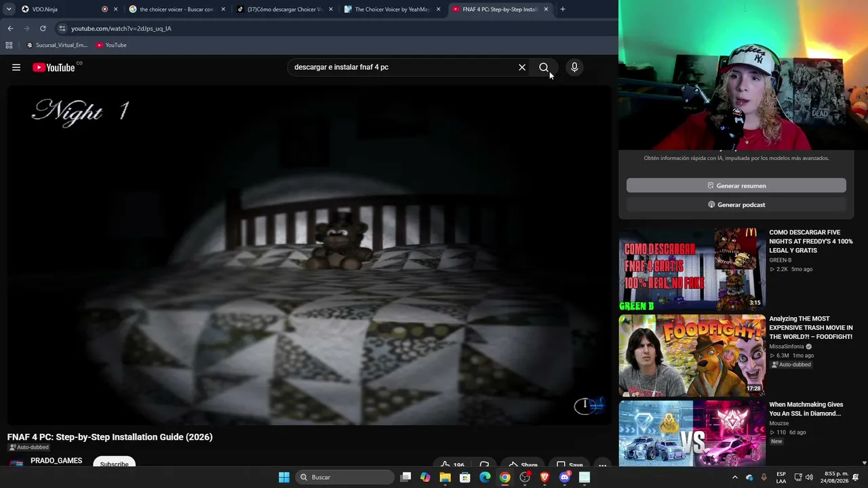Close the FNAF 4 PC tab
The height and width of the screenshot is (488, 868).
click(546, 9)
